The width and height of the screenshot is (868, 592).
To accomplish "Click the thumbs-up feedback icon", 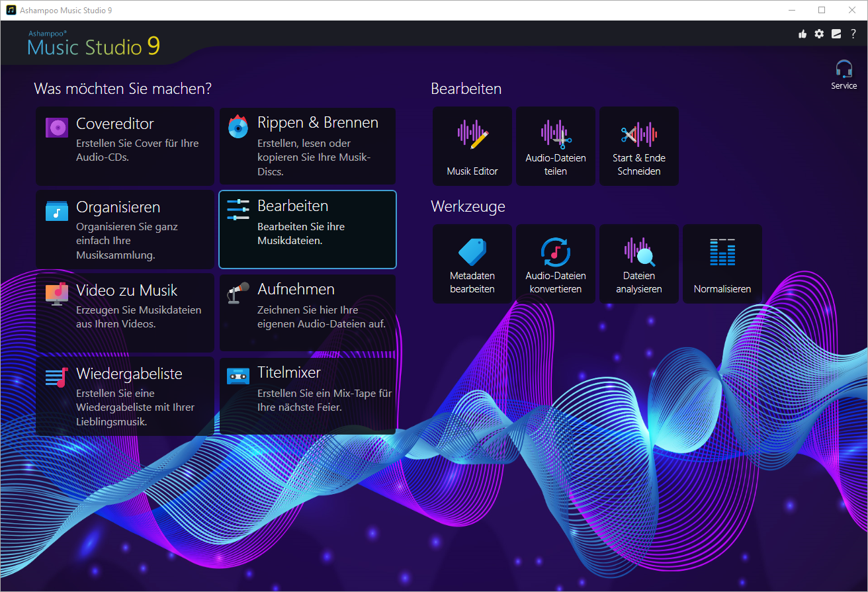I will 803,34.
